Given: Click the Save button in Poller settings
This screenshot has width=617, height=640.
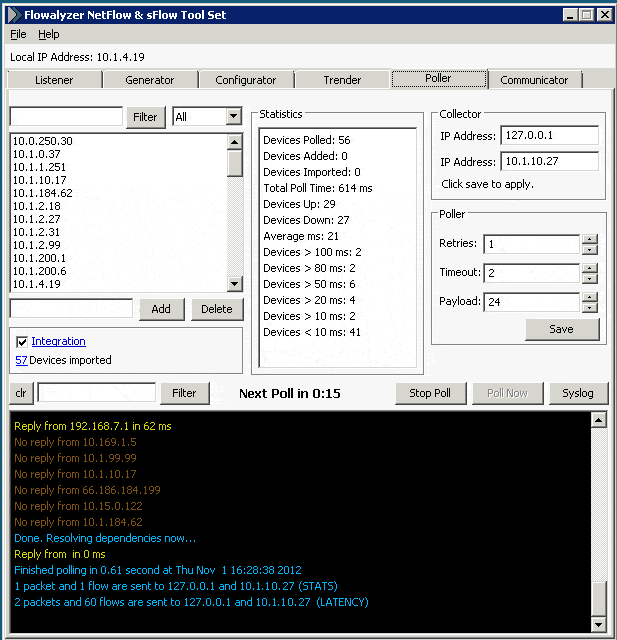Looking at the screenshot, I should [x=562, y=329].
